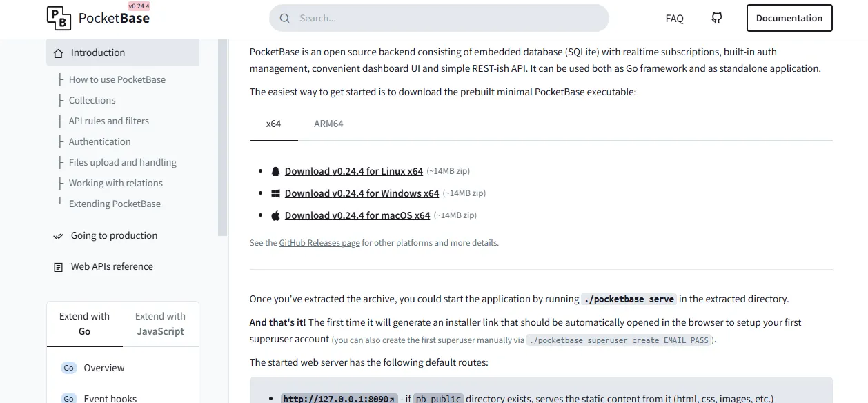Click the Web APIs reference document icon
Screen dimensions: 868x403
tap(58, 267)
